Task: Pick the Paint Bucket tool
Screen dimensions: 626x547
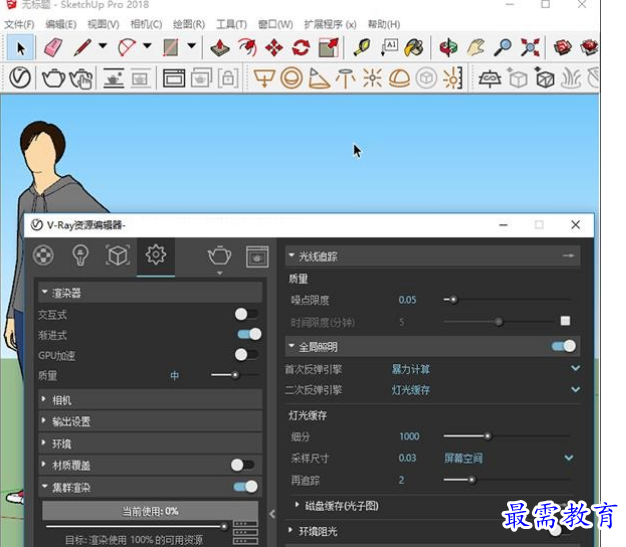Action: coord(414,48)
